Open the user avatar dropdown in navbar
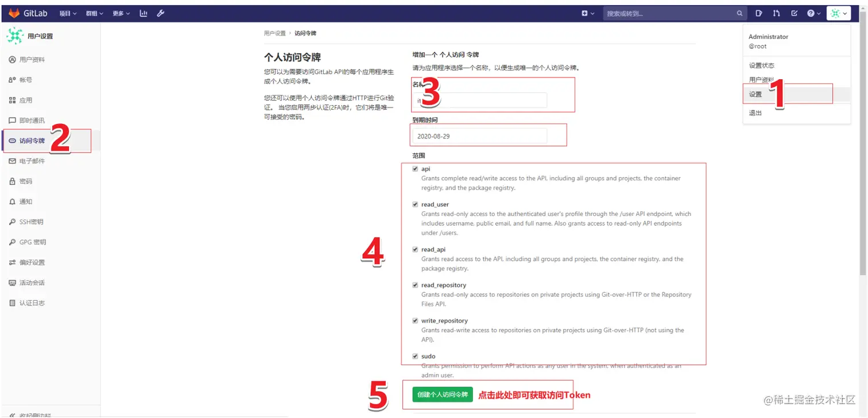 838,13
